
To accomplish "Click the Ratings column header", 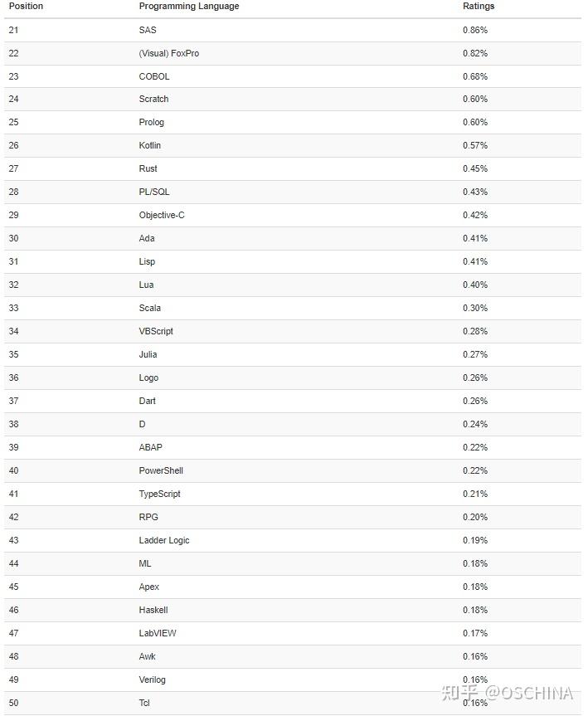I will click(x=479, y=6).
